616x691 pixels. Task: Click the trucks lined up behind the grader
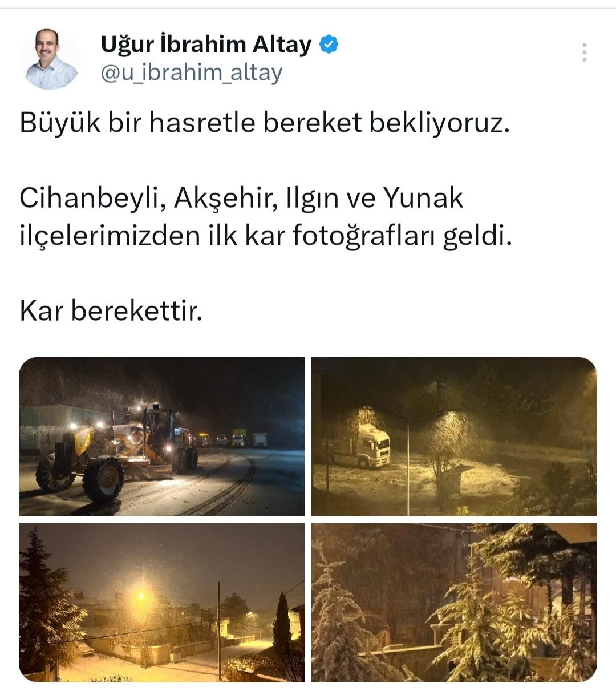(x=233, y=440)
